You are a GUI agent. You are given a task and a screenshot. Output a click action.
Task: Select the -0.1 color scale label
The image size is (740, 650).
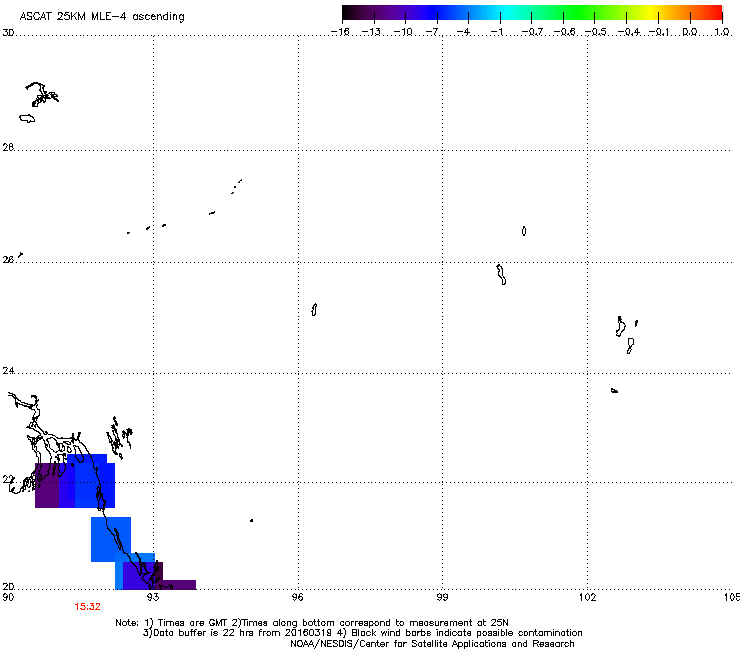click(659, 32)
